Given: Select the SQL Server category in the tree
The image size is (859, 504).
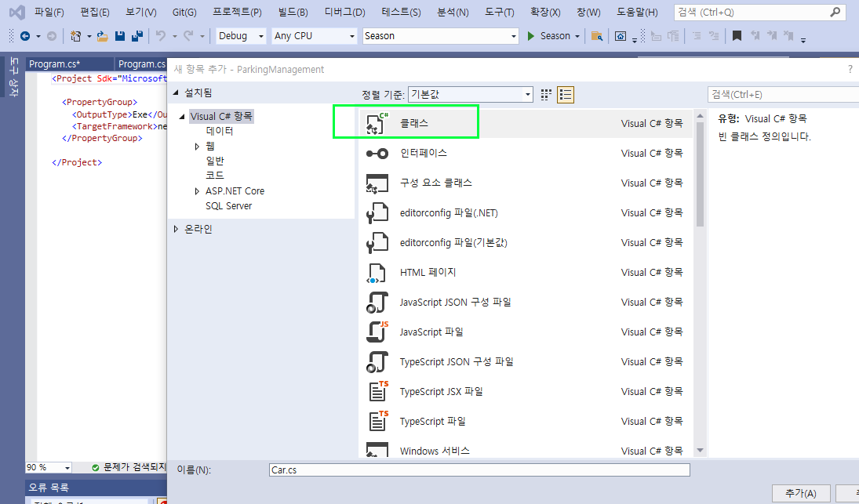Looking at the screenshot, I should tap(228, 206).
